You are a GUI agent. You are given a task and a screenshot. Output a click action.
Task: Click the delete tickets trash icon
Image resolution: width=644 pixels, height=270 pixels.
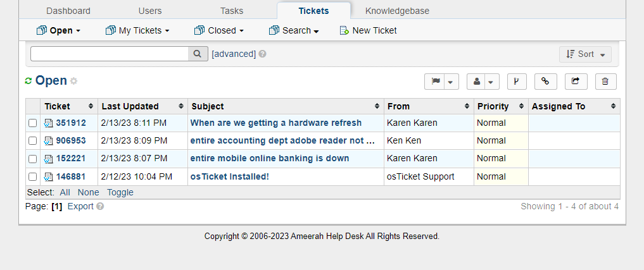605,82
